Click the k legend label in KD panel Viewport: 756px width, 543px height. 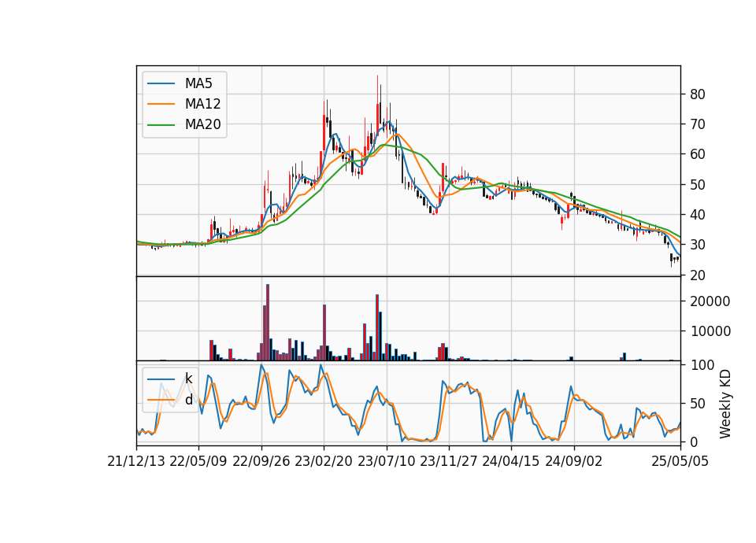pos(188,379)
